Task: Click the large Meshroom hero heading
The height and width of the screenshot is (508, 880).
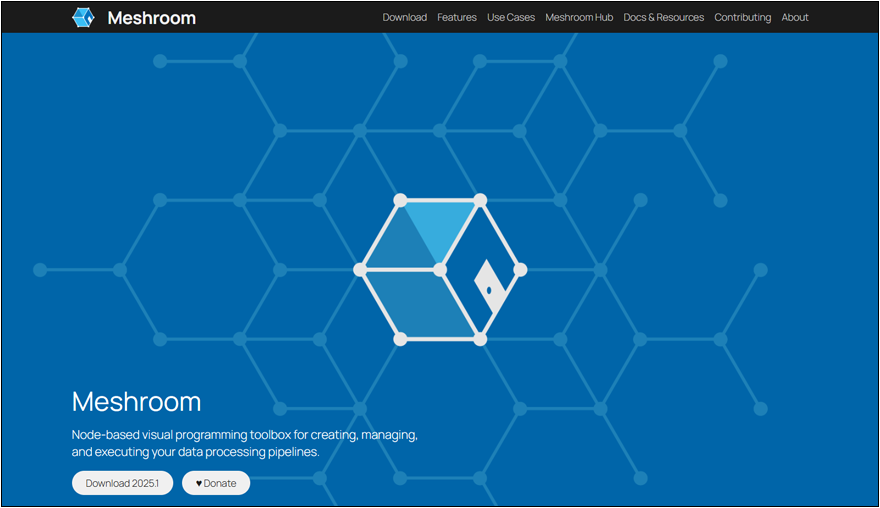Action: coord(136,402)
